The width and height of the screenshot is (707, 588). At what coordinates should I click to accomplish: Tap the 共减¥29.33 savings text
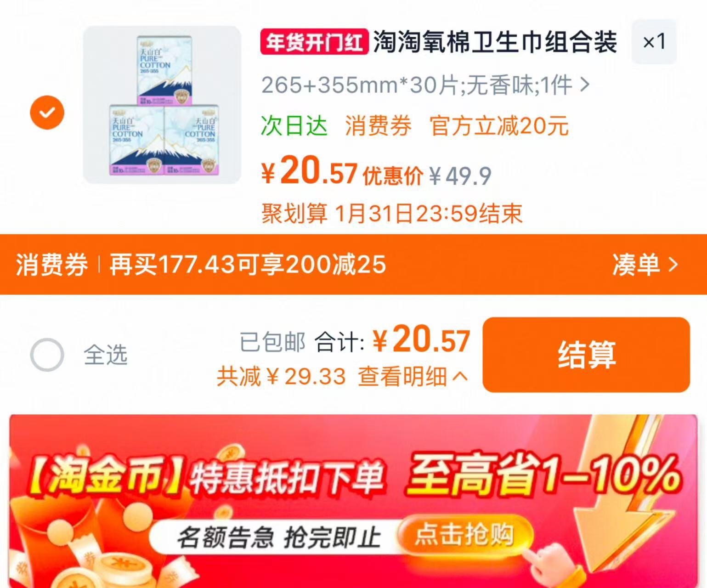click(x=281, y=377)
